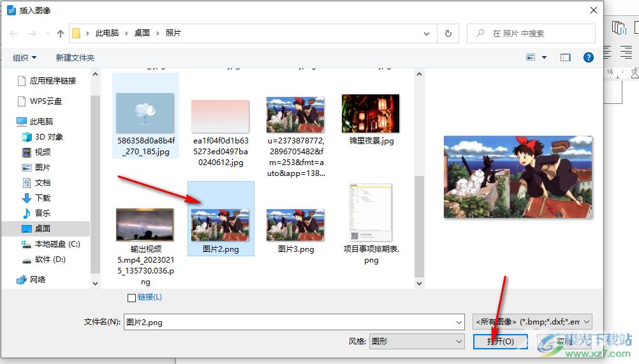Change view layout icon
639x364 pixels.
click(530, 57)
